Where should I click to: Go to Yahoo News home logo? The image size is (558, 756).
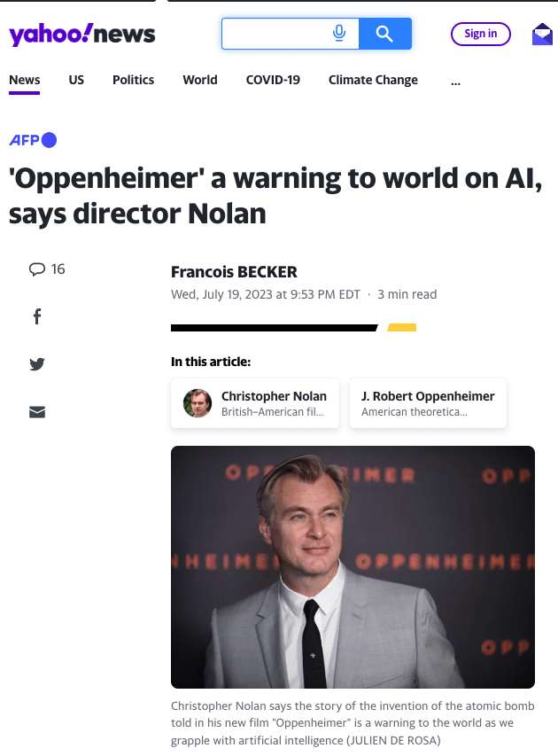(x=81, y=35)
